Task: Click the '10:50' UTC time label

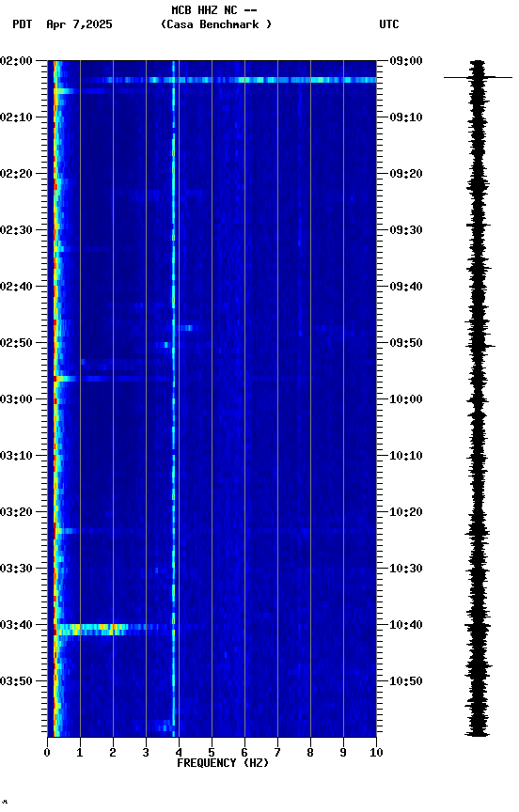Action: coord(406,681)
